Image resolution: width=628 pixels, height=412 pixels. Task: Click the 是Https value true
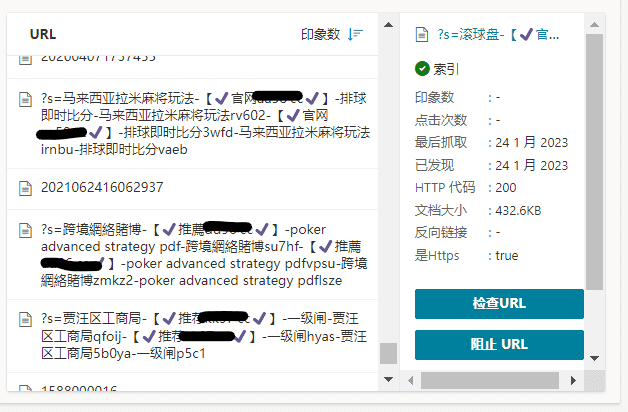(x=507, y=255)
